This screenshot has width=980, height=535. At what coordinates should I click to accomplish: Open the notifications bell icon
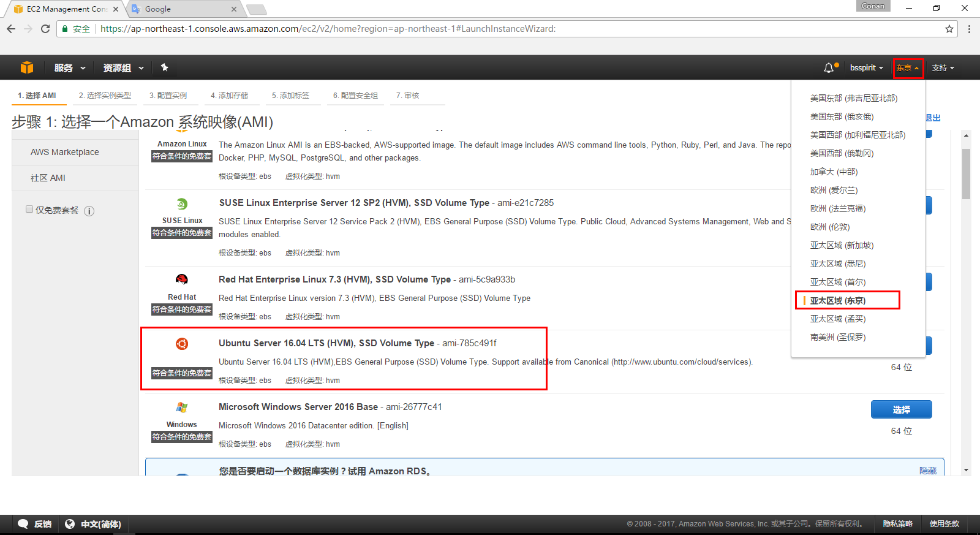tap(829, 68)
